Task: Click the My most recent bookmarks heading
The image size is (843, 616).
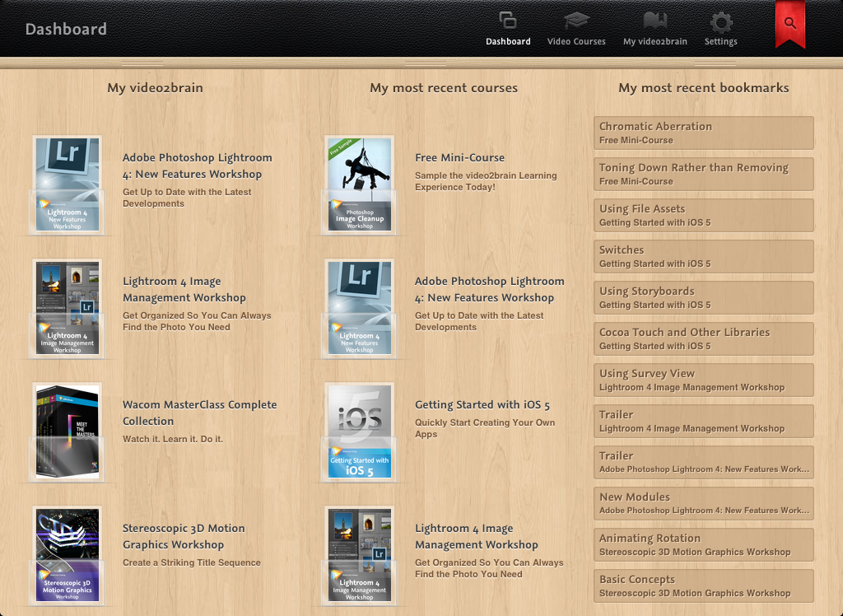Action: coord(703,87)
